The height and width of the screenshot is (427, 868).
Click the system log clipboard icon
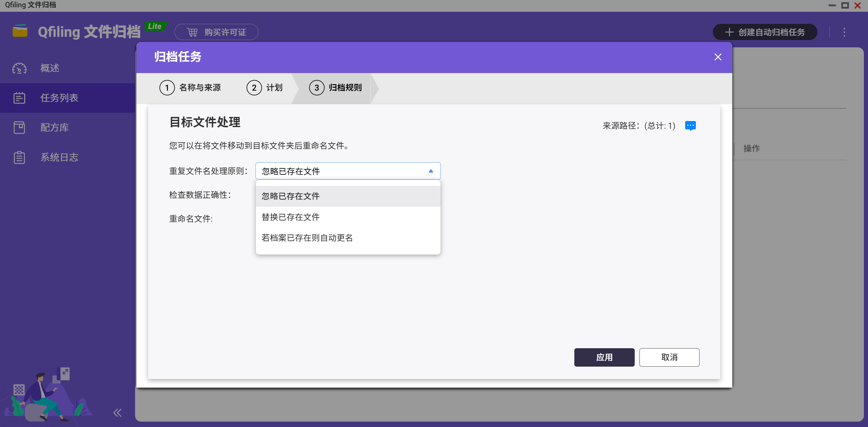click(x=19, y=157)
